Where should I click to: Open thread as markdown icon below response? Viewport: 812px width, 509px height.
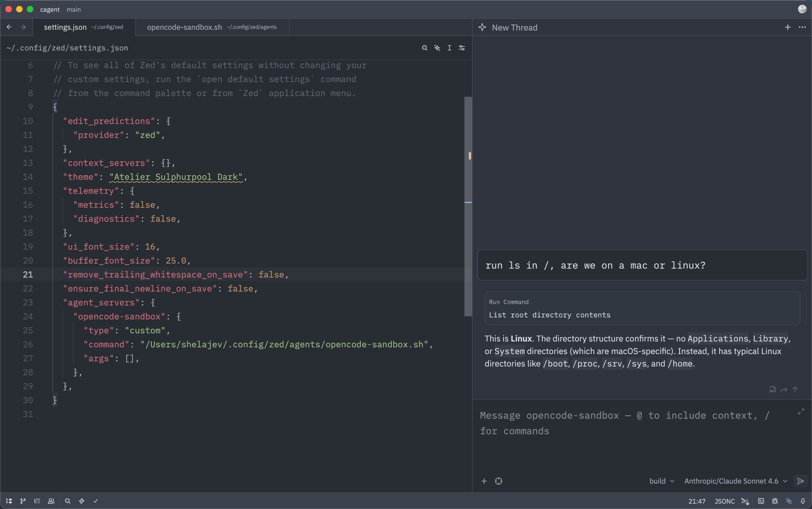point(773,389)
